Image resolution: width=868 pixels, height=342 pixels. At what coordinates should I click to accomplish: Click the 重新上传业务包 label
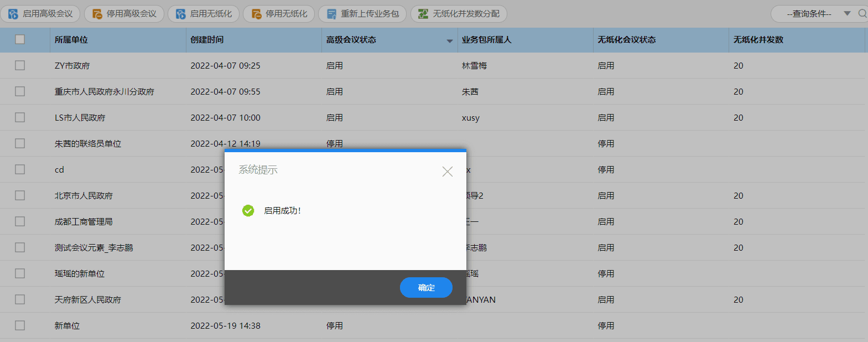pyautogui.click(x=370, y=14)
